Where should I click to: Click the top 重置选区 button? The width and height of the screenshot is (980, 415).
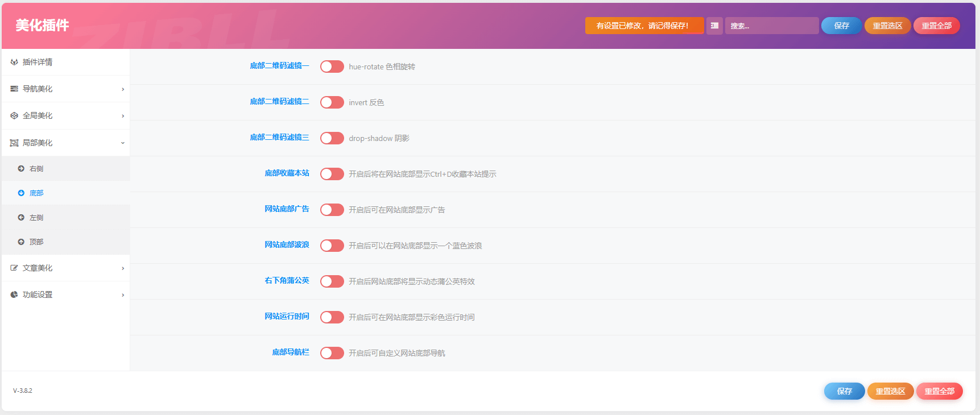tap(887, 26)
